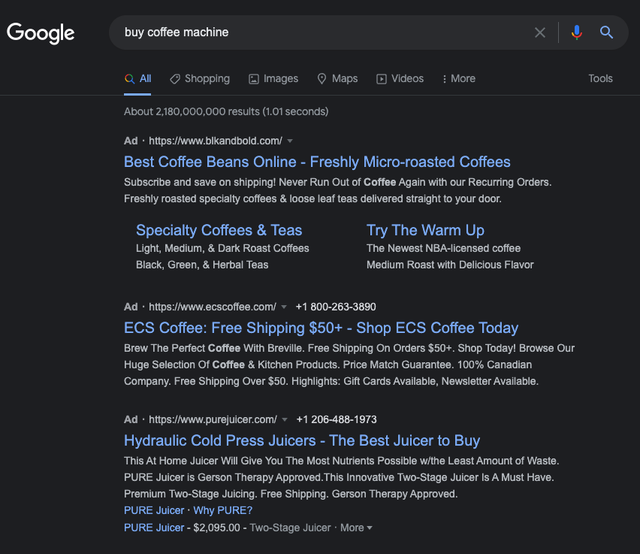Expand the purejuicer.com ad dropdown arrow
Viewport: 640px width, 554px height.
click(285, 420)
